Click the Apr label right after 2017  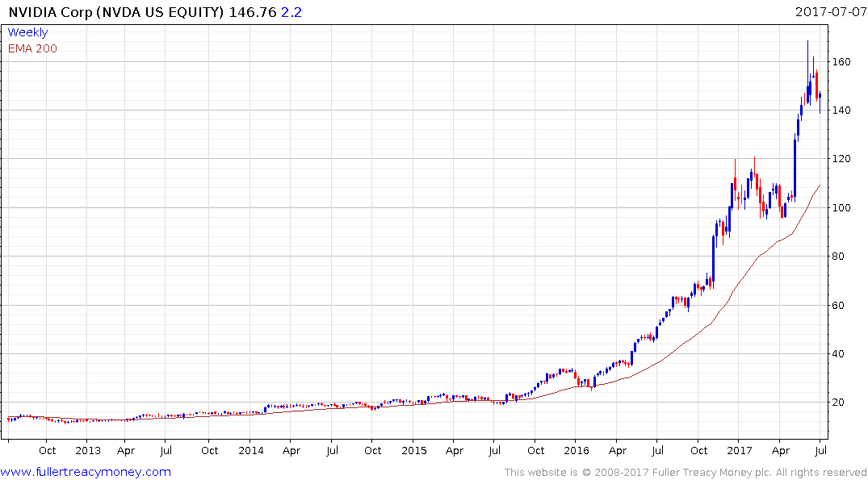click(x=781, y=451)
